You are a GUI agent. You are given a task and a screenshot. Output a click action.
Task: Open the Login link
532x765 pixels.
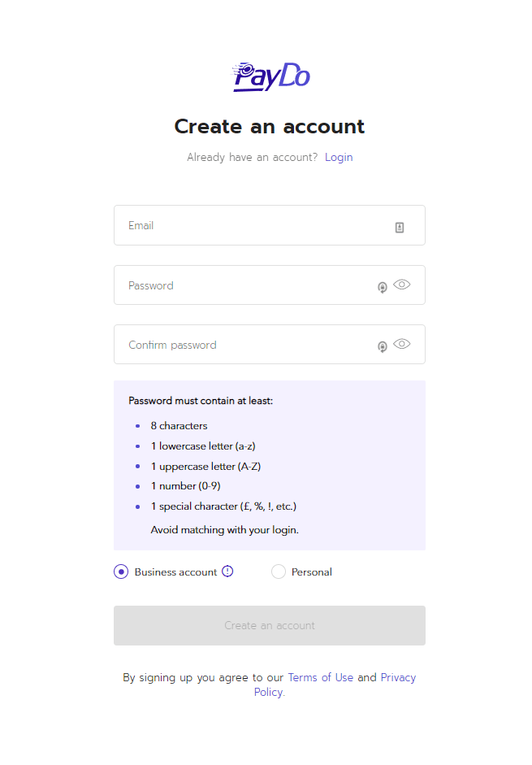point(339,157)
